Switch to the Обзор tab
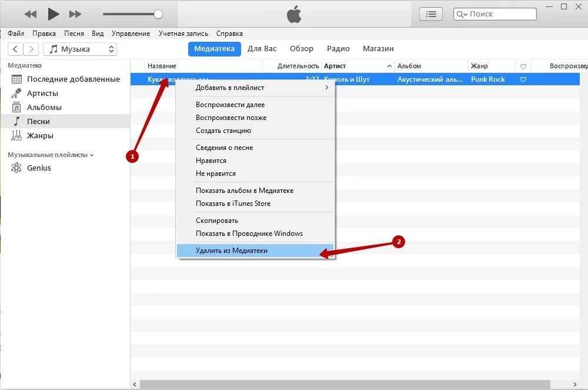The image size is (588, 390). click(301, 49)
